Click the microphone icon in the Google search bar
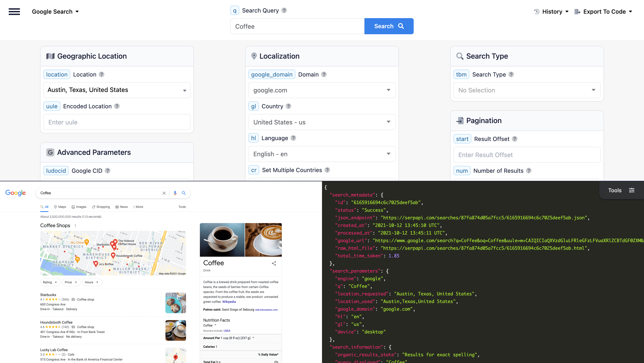 (x=175, y=193)
